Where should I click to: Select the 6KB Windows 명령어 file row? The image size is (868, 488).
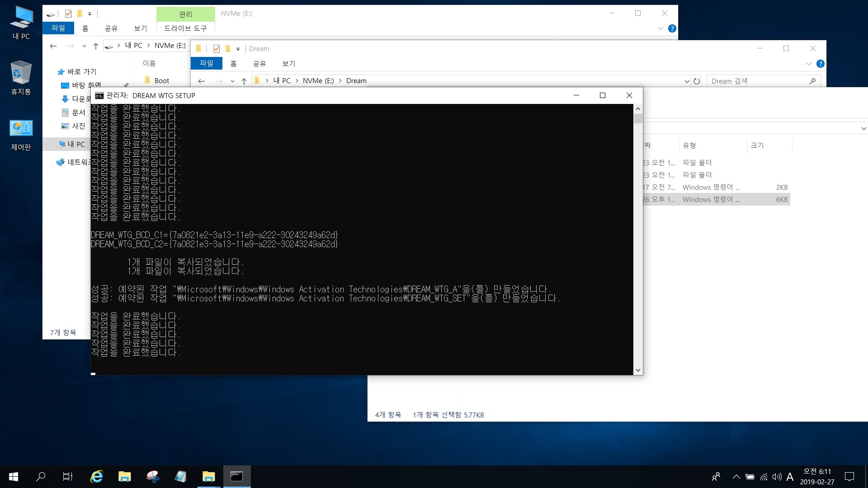coord(716,200)
